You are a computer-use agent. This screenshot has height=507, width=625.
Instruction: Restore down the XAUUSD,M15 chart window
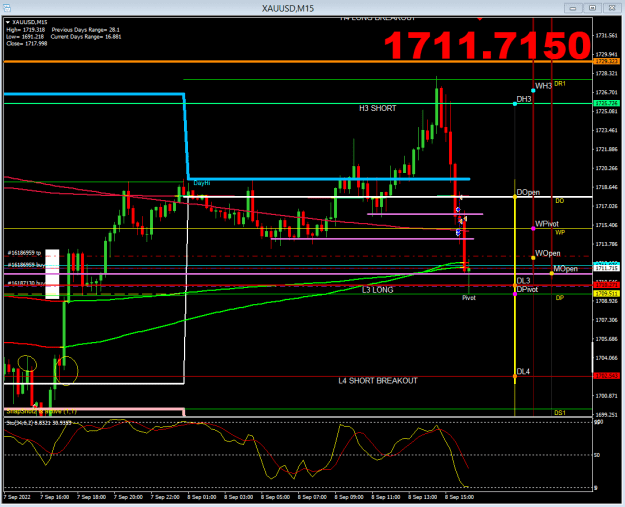pyautogui.click(x=592, y=8)
